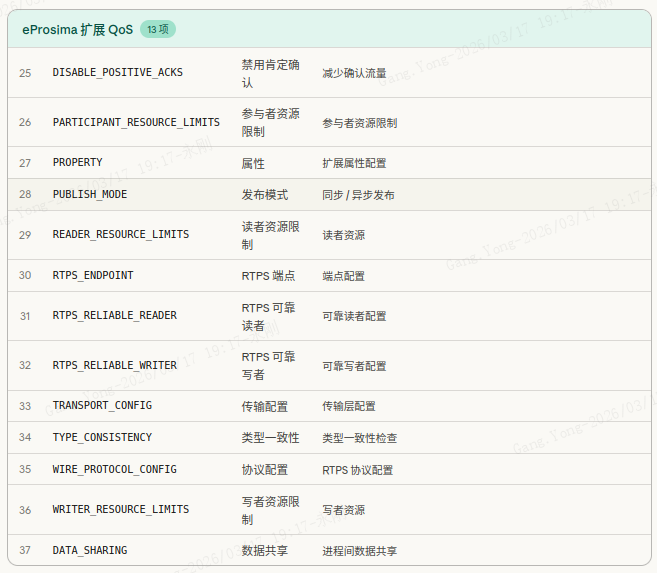Click the '协议配置' cell

coord(265,470)
